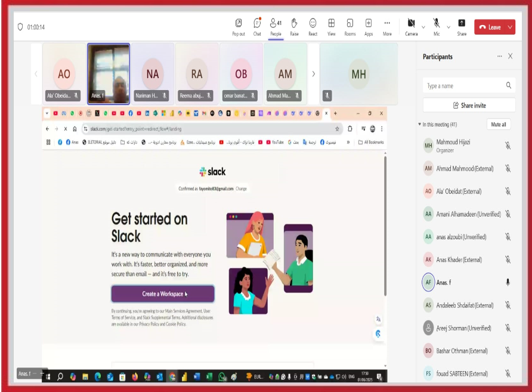Leave the meeting

coord(490,27)
